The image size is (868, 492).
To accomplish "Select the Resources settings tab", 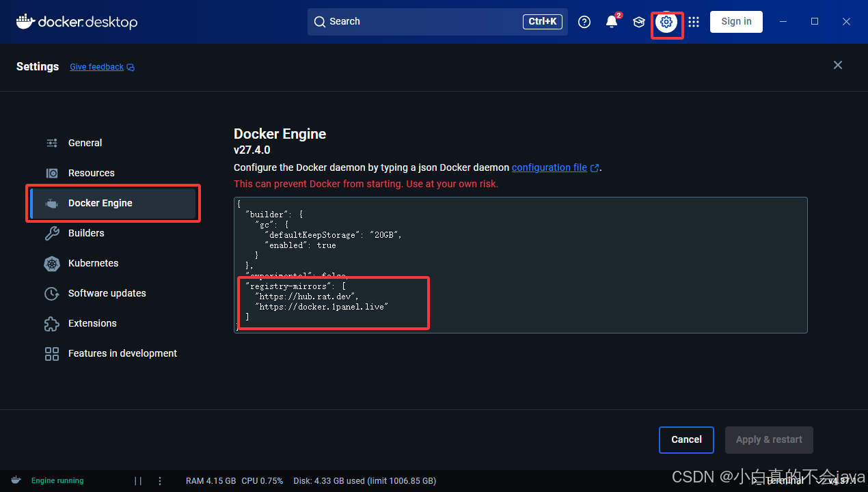I will [x=113, y=173].
